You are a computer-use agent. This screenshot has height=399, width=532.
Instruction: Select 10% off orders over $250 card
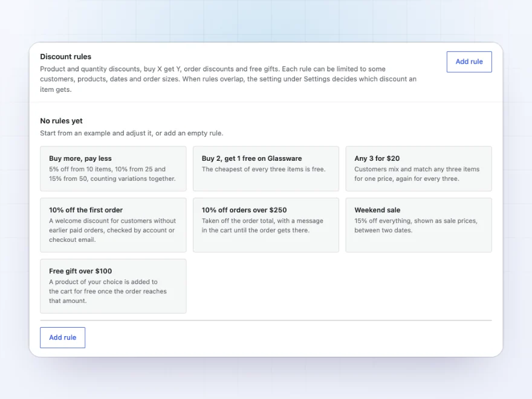pyautogui.click(x=265, y=225)
